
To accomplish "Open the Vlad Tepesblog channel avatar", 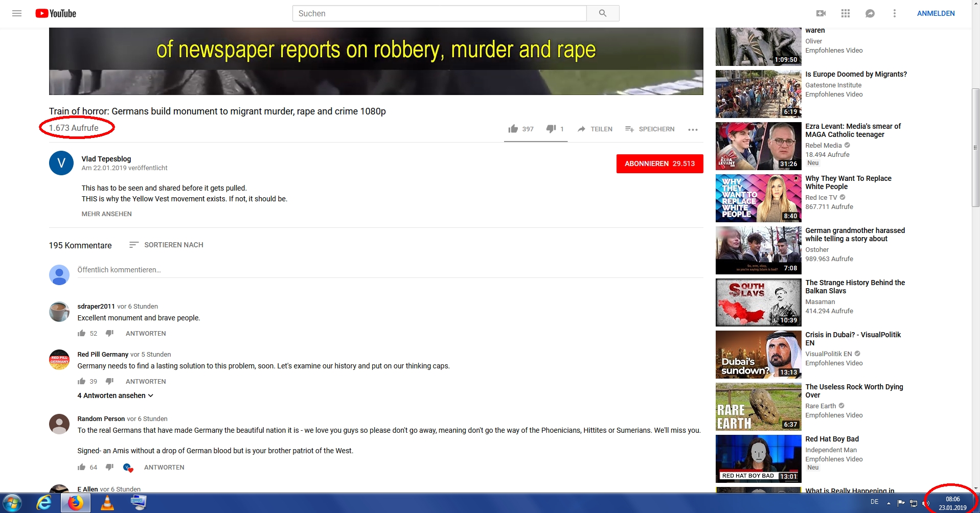I will coord(61,163).
